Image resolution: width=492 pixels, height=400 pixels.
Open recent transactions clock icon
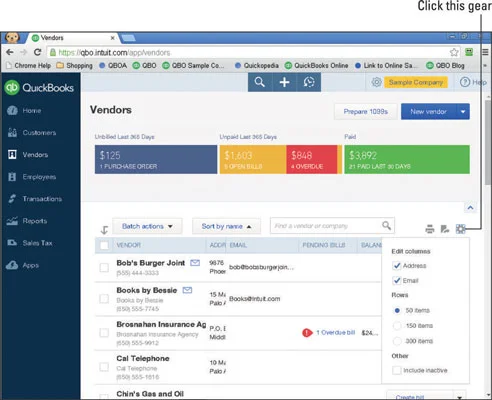point(309,82)
